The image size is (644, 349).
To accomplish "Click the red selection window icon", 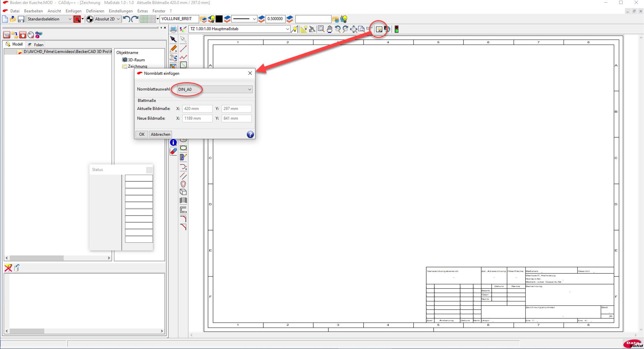I will (77, 19).
